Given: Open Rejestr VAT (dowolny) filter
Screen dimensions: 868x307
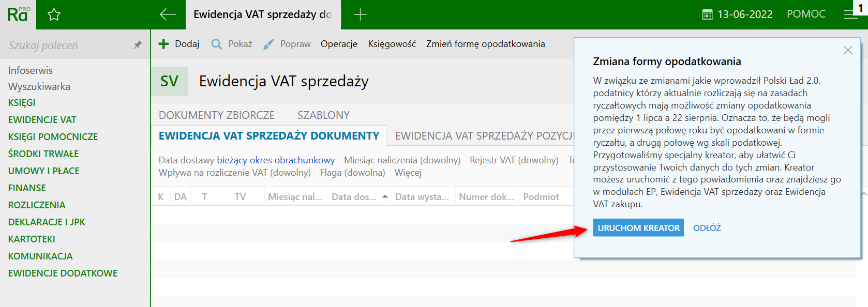Looking at the screenshot, I should click(514, 160).
